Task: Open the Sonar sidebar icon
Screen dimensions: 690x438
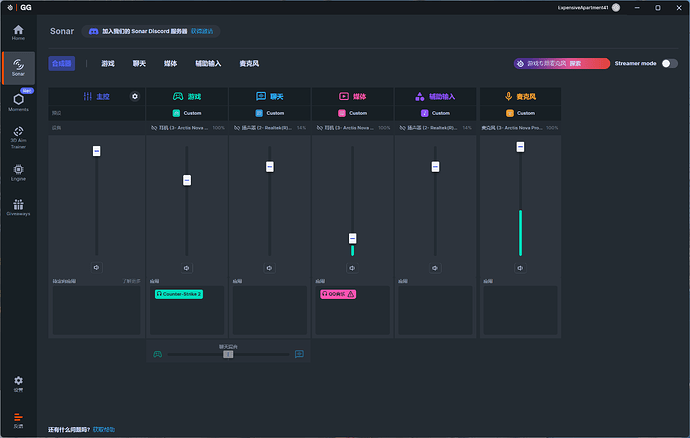Action: (x=18, y=66)
